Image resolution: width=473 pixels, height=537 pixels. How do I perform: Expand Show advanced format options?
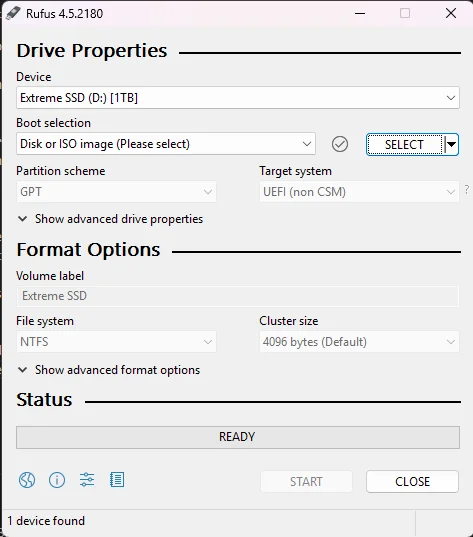pos(109,370)
